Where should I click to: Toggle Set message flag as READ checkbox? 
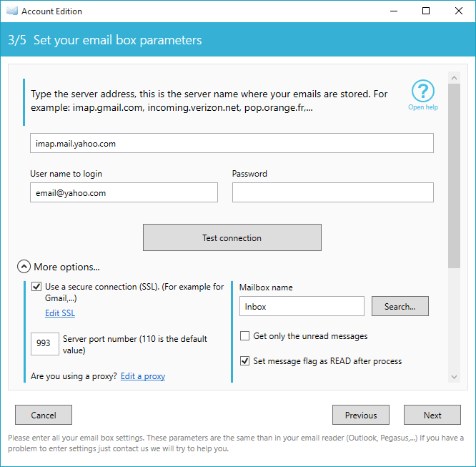pyautogui.click(x=244, y=361)
